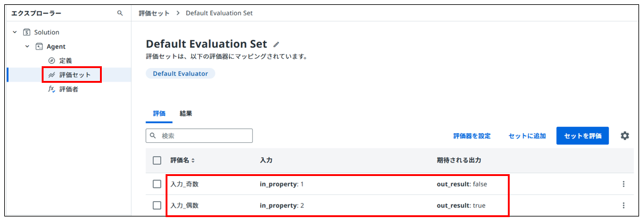Select the 評価 tab

(159, 113)
